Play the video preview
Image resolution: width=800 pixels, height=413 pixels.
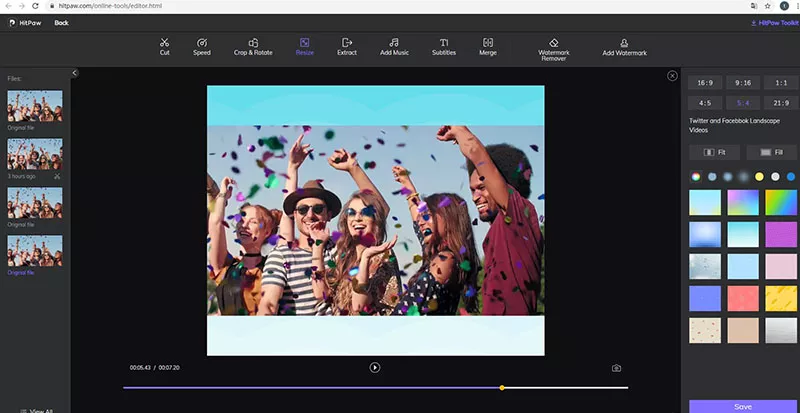[x=374, y=368]
